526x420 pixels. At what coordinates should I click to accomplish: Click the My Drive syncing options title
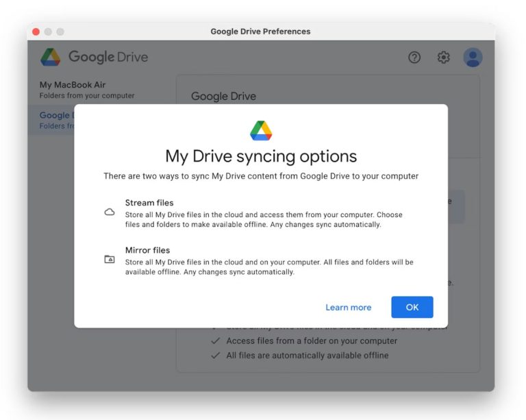pos(261,156)
